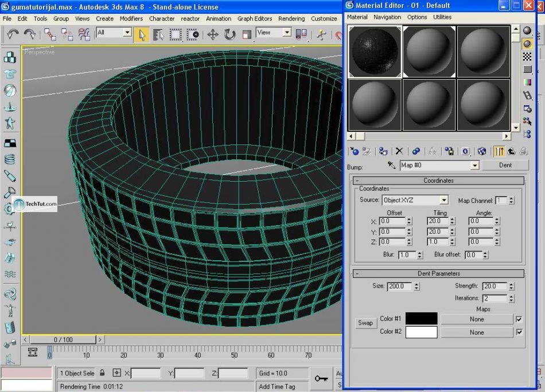Open the Rendering menu

tap(291, 18)
